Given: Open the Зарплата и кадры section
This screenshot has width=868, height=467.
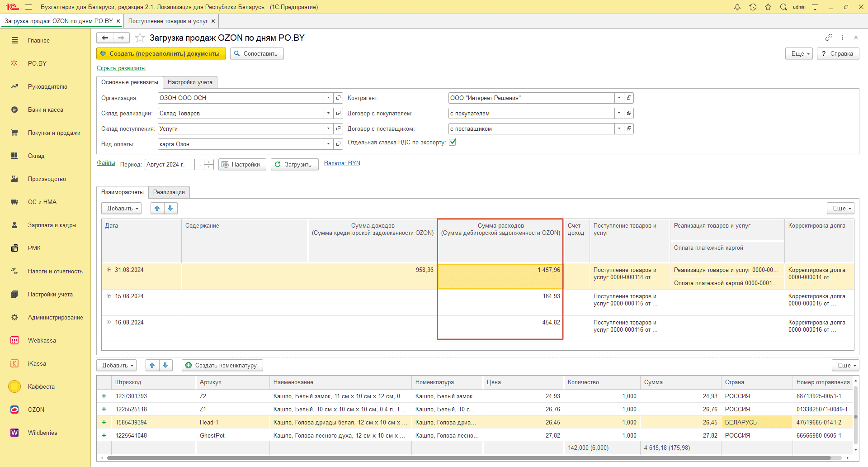Looking at the screenshot, I should tap(45, 225).
